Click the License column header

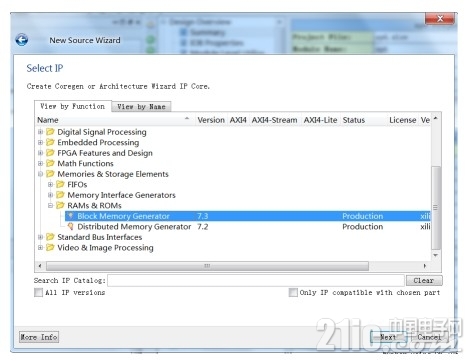point(403,120)
